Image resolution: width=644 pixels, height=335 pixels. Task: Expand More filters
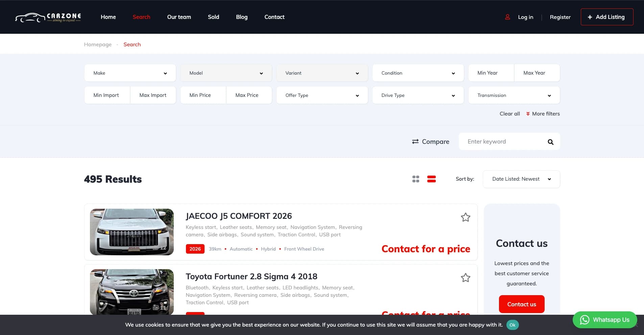coord(543,114)
